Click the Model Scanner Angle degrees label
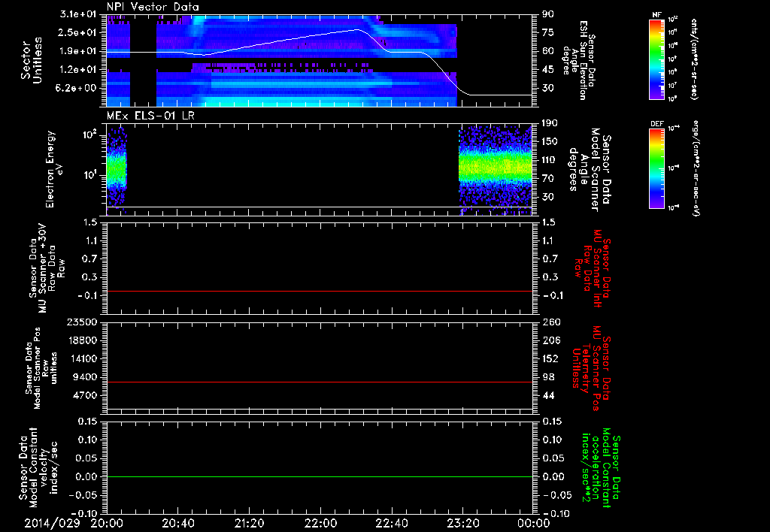Screen dimensions: 770x532 590,170
